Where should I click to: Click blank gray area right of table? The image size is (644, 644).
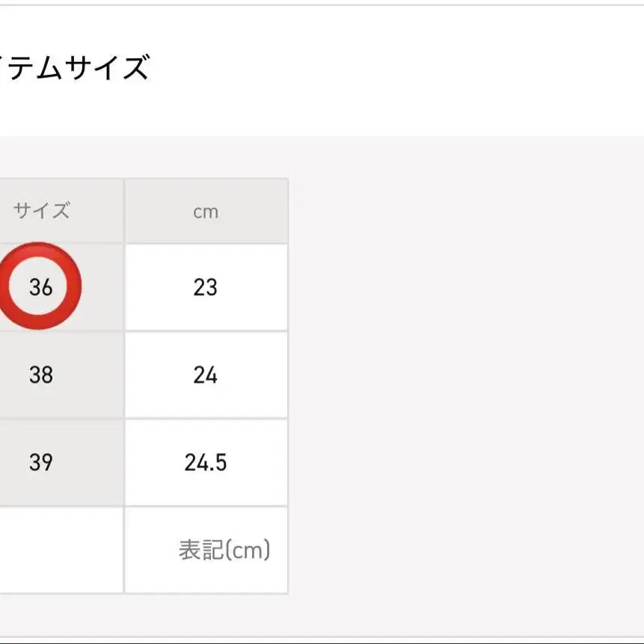point(464,374)
